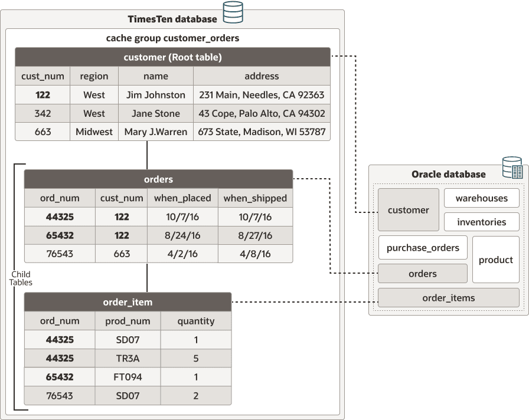This screenshot has width=529, height=420.
Task: Click the prod_num column header
Action: tap(128, 321)
